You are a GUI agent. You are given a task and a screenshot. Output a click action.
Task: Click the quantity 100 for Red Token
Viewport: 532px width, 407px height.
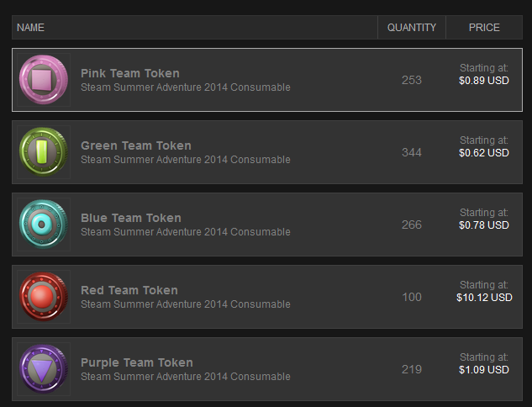[x=412, y=297]
